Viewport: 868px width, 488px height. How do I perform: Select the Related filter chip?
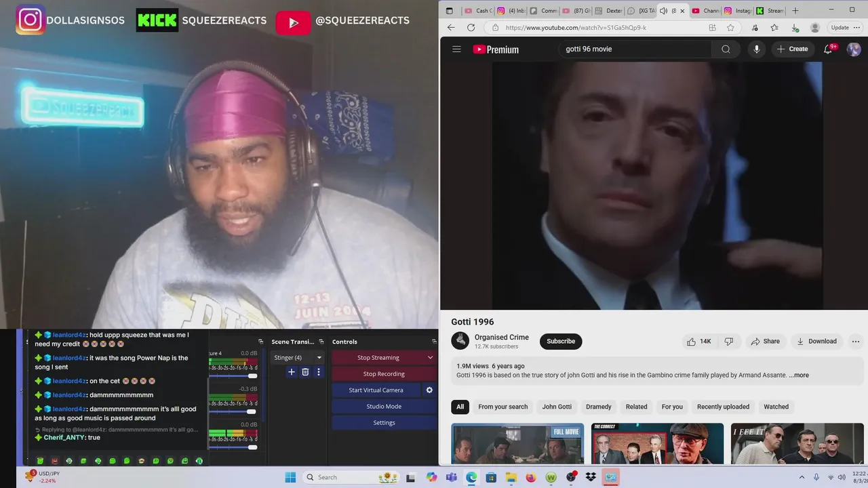636,407
